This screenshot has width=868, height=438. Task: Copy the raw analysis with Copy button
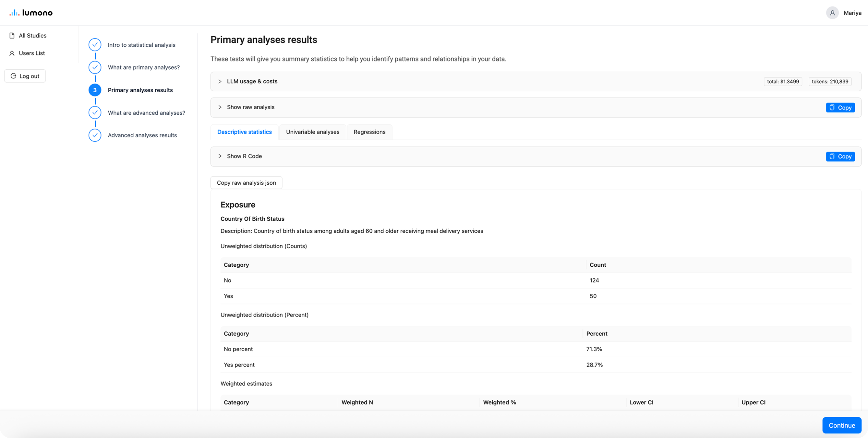point(840,108)
